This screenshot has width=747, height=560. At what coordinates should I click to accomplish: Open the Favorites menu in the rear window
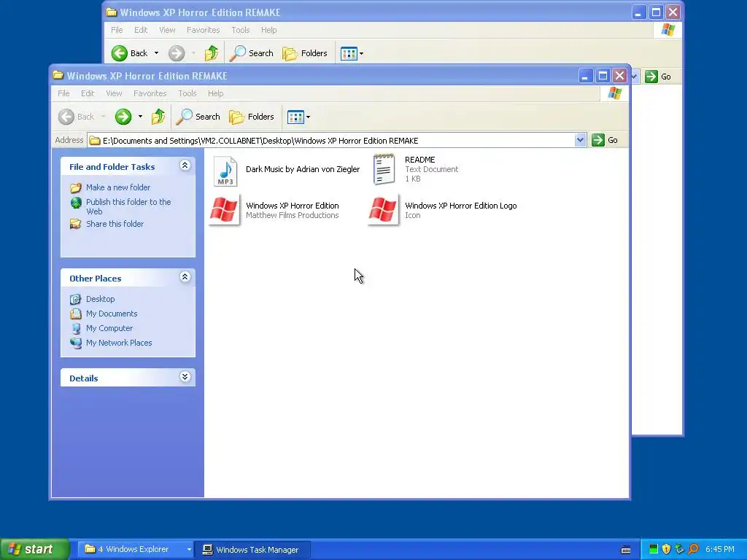pyautogui.click(x=204, y=30)
